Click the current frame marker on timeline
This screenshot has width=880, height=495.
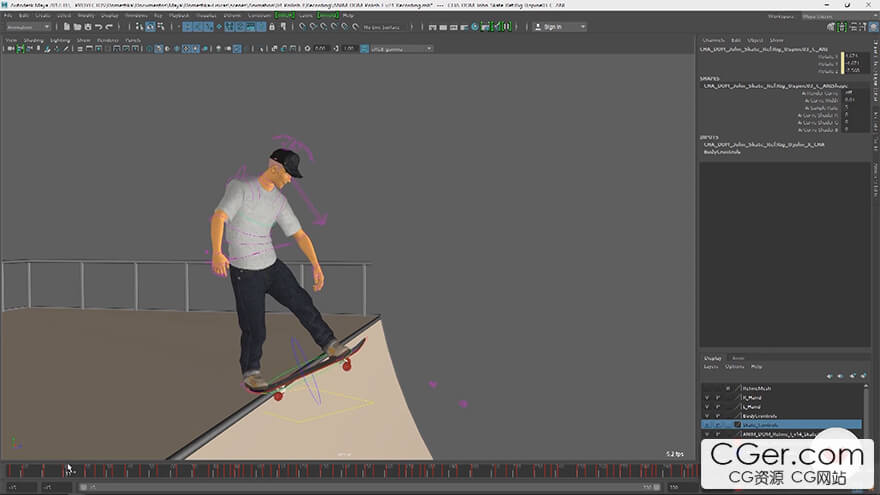68,470
